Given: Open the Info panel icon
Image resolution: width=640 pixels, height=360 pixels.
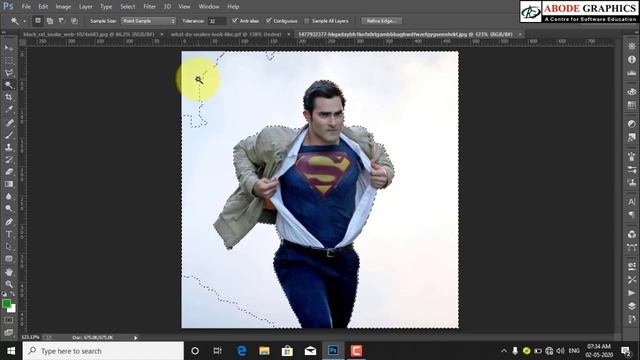Looking at the screenshot, I should coord(631,60).
